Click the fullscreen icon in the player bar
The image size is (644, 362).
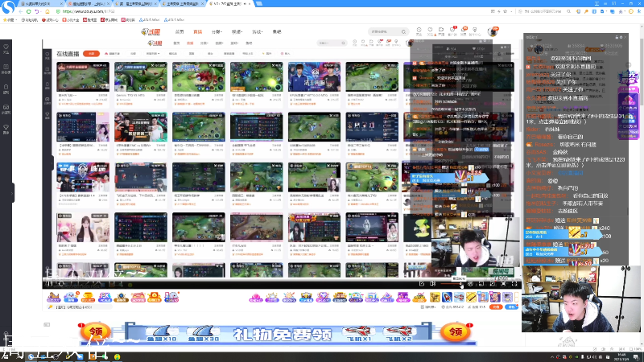point(514,284)
